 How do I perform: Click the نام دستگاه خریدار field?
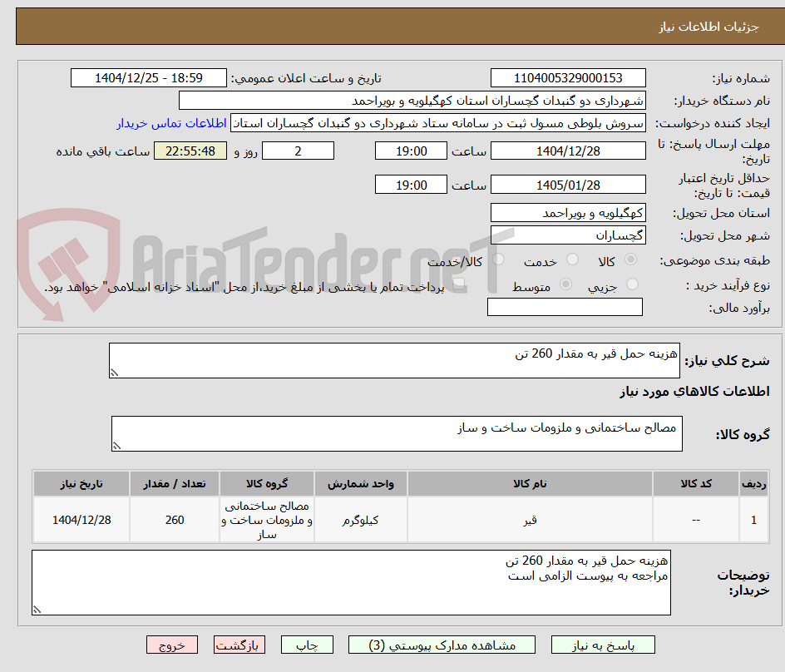tap(412, 101)
